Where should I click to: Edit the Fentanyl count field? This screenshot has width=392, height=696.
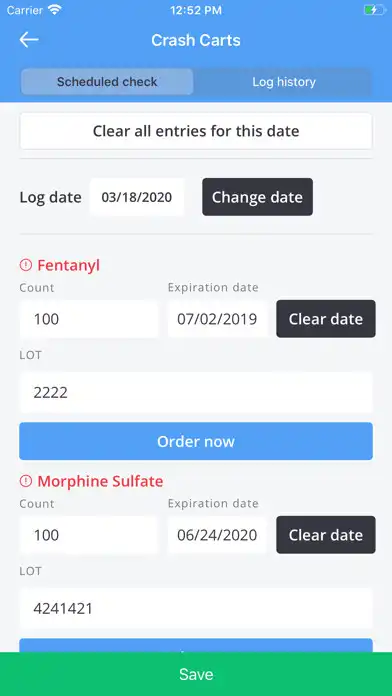(x=89, y=319)
